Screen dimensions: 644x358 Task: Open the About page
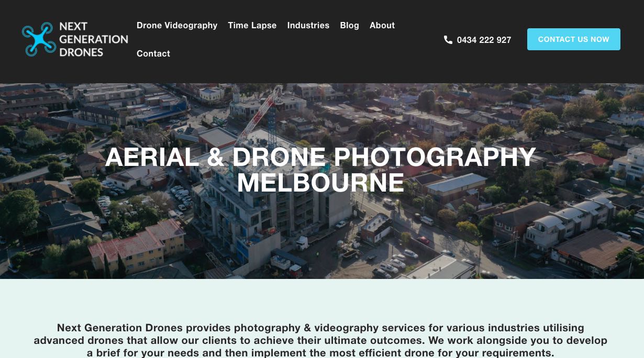click(382, 25)
